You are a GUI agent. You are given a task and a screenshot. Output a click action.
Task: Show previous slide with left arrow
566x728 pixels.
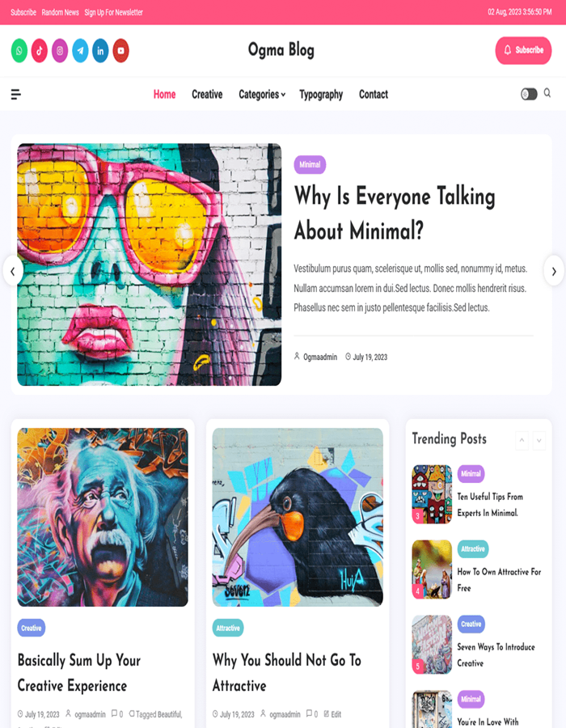coord(13,271)
